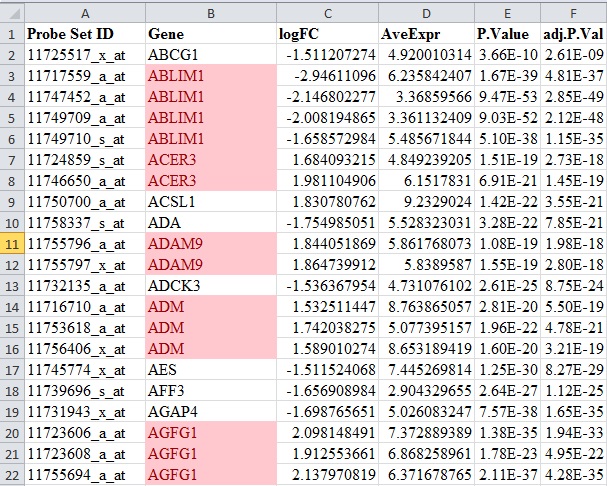Screen dimensions: 607x486
Task: Select column F header
Action: tap(574, 14)
